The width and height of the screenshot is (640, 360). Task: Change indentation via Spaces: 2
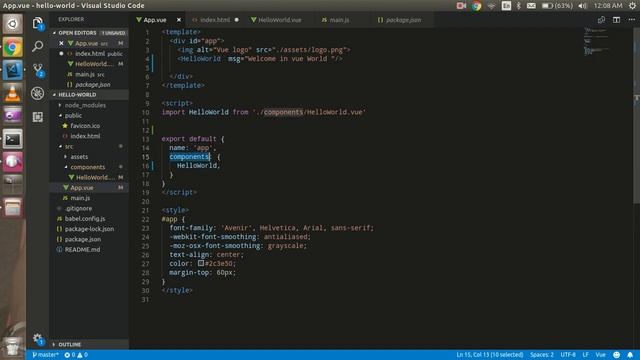coord(542,355)
